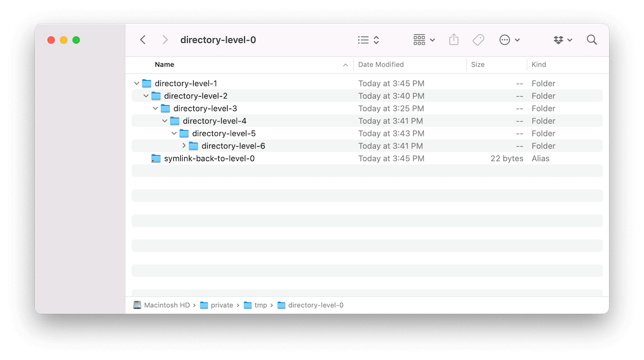This screenshot has height=360, width=644.
Task: Click the green zoom window button
Action: click(76, 40)
